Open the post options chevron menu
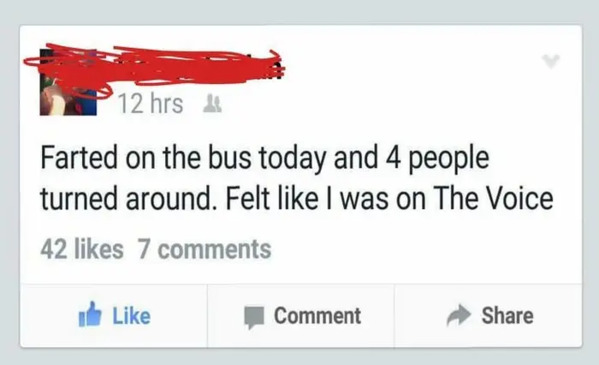The width and height of the screenshot is (599, 365). pyautogui.click(x=551, y=61)
